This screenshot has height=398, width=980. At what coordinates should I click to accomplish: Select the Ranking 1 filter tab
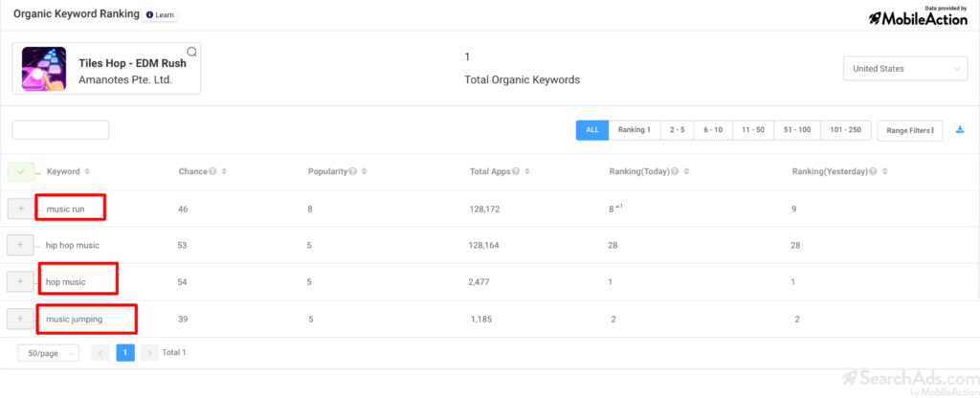click(x=635, y=130)
